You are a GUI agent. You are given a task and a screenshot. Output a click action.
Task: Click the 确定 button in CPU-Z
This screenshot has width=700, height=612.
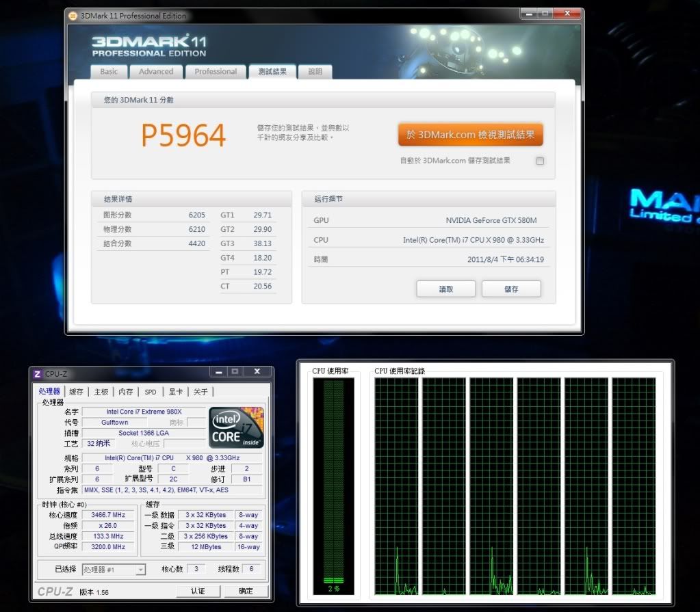(x=246, y=591)
